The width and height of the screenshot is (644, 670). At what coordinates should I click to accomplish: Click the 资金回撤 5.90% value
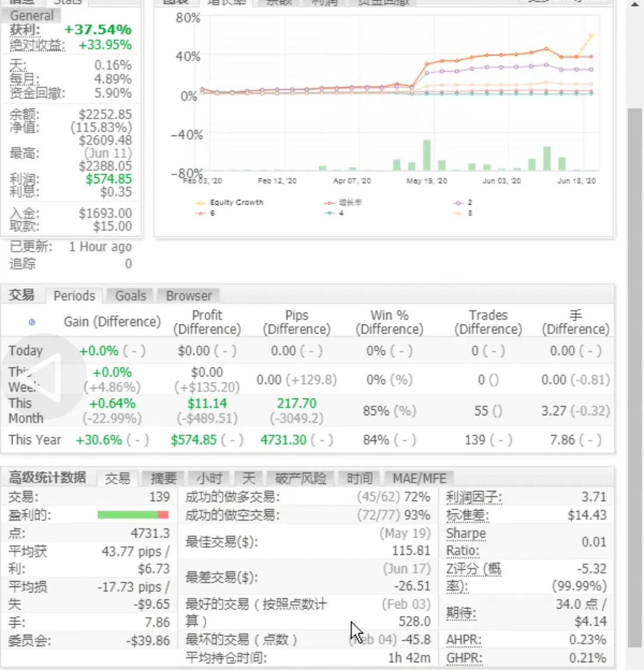pos(113,93)
